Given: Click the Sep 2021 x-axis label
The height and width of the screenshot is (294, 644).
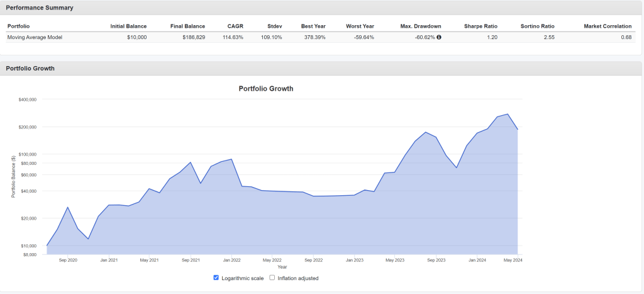Looking at the screenshot, I should [191, 260].
